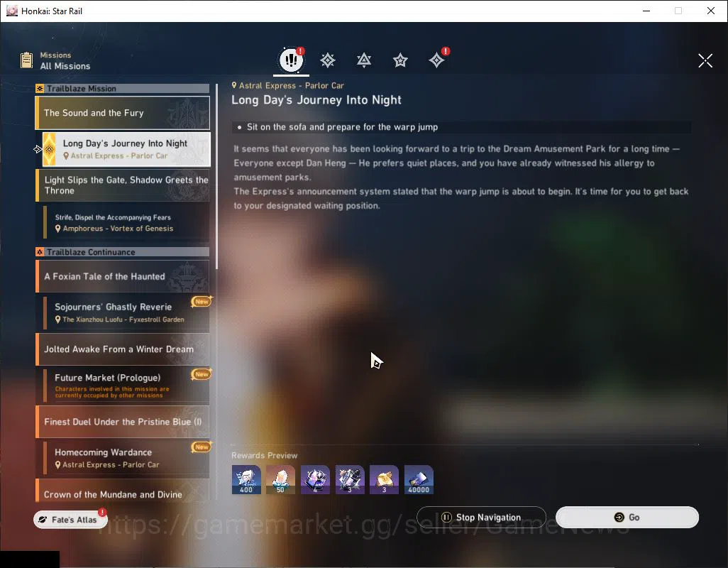Open the last mission category with alert badge
728x568 pixels.
click(x=437, y=60)
